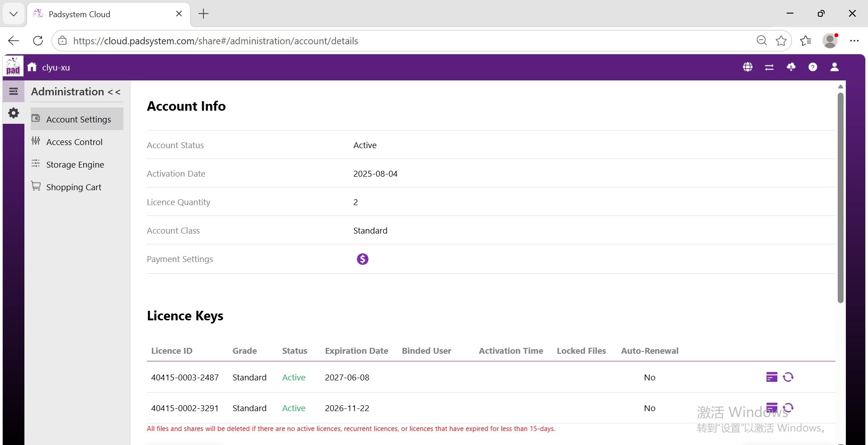Go back in browser history
868x445 pixels.
[x=14, y=41]
